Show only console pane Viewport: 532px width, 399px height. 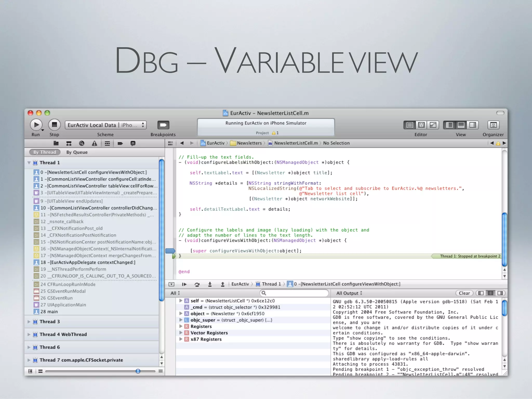coord(500,293)
